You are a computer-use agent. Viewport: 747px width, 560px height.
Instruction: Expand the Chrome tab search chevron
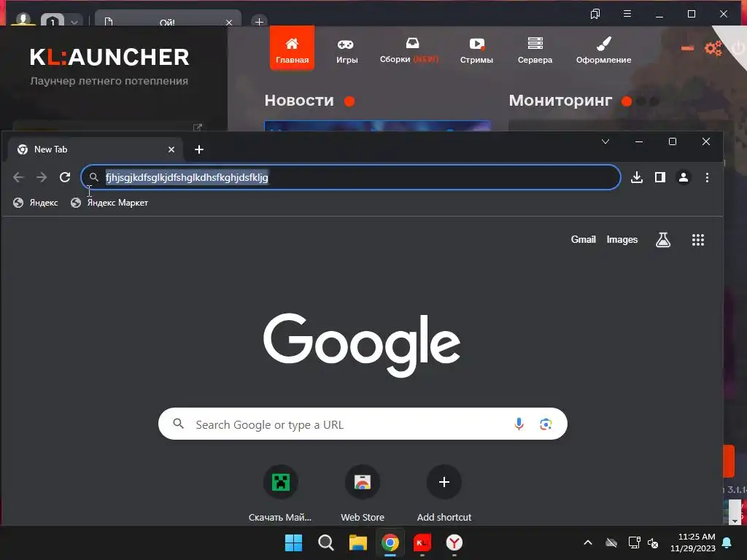(x=605, y=141)
